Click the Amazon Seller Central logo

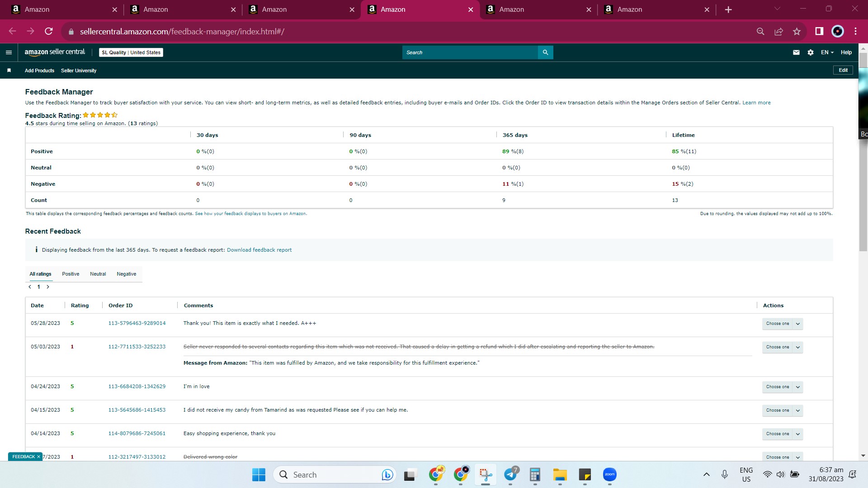click(55, 52)
